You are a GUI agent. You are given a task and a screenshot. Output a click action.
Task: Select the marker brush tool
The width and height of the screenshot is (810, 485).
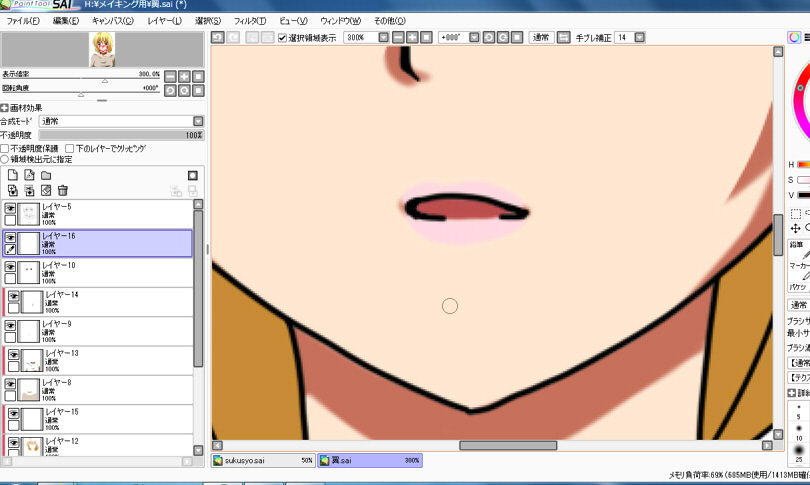pyautogui.click(x=799, y=271)
